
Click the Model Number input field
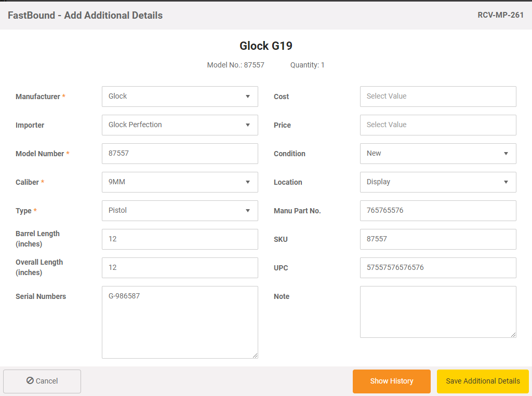180,154
